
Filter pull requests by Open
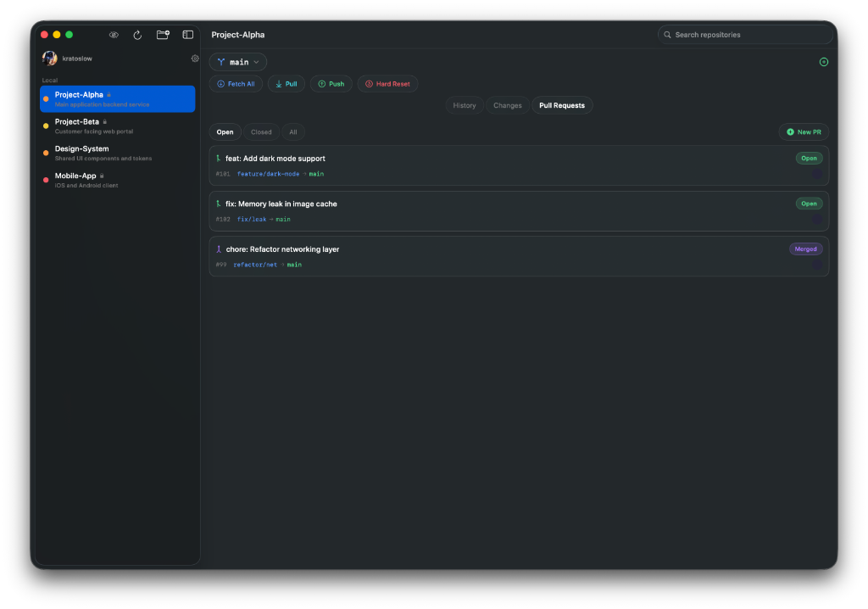tap(225, 131)
